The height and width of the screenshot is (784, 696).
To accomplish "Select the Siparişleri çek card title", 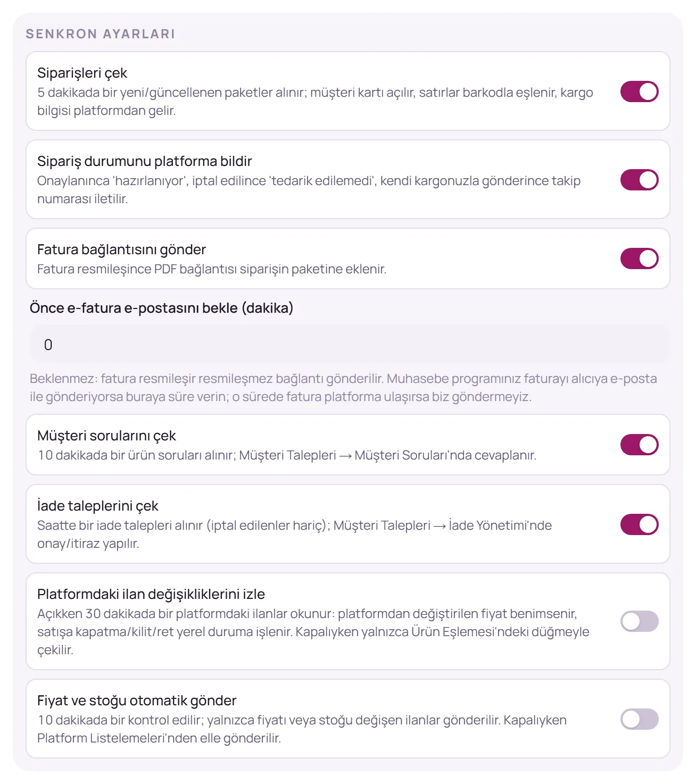I will point(82,73).
